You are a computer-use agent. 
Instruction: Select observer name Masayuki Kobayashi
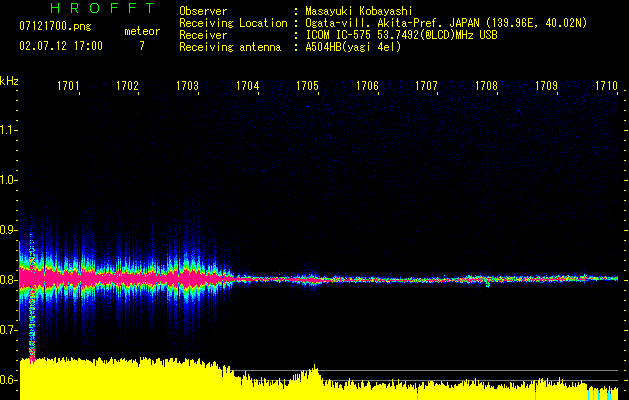tap(358, 11)
